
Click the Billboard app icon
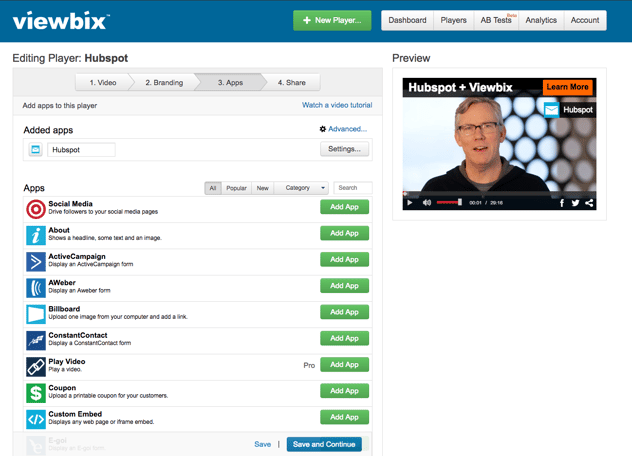click(35, 314)
